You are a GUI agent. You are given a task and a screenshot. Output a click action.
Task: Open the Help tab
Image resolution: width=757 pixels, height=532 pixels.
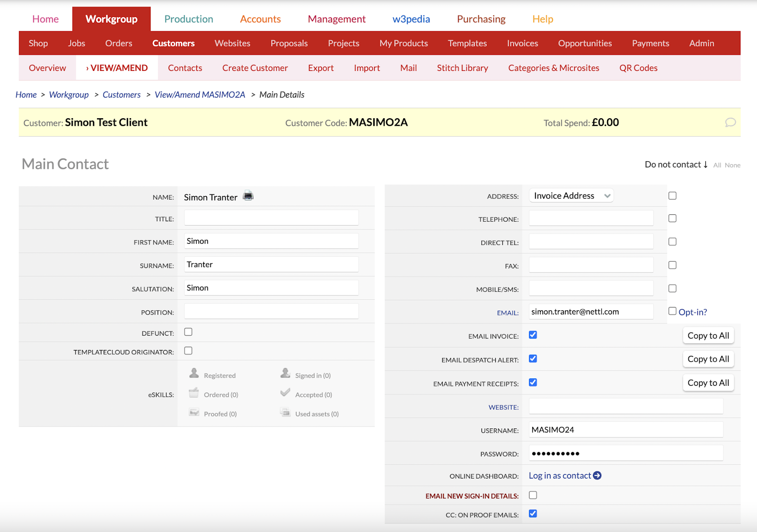[543, 19]
